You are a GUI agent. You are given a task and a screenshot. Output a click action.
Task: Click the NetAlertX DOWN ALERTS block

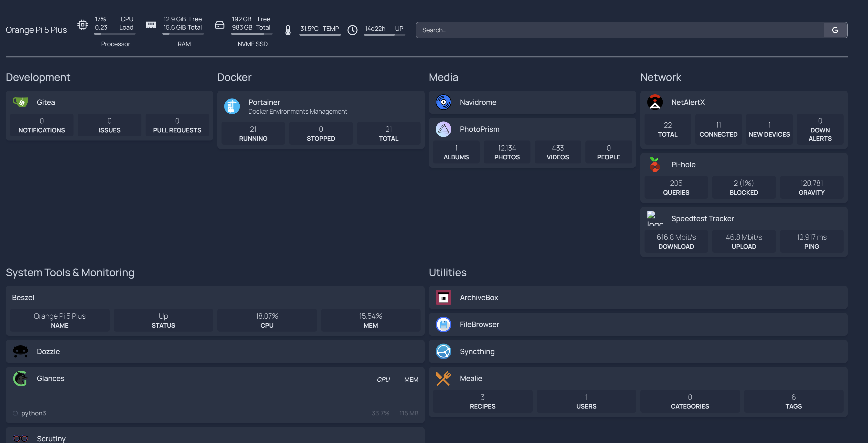pyautogui.click(x=820, y=129)
